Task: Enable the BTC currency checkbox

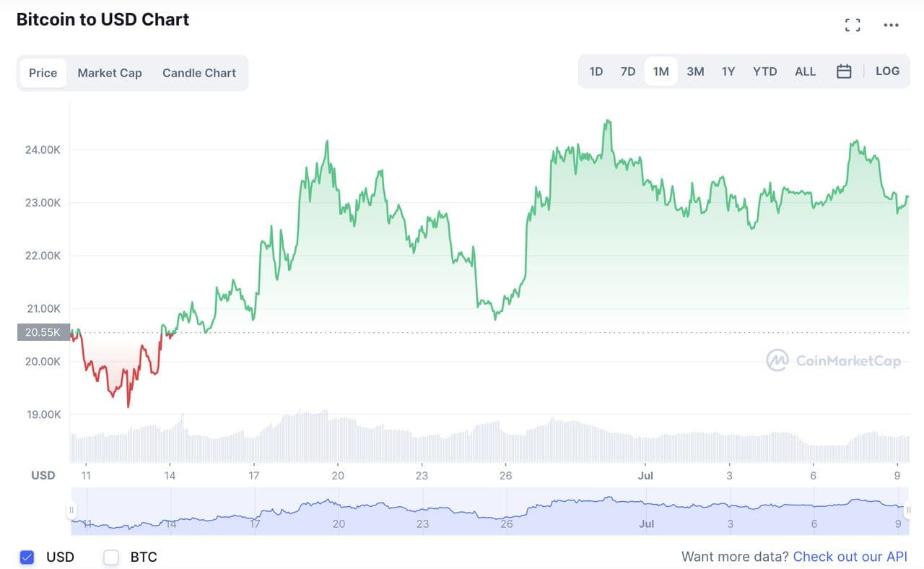Action: point(111,557)
